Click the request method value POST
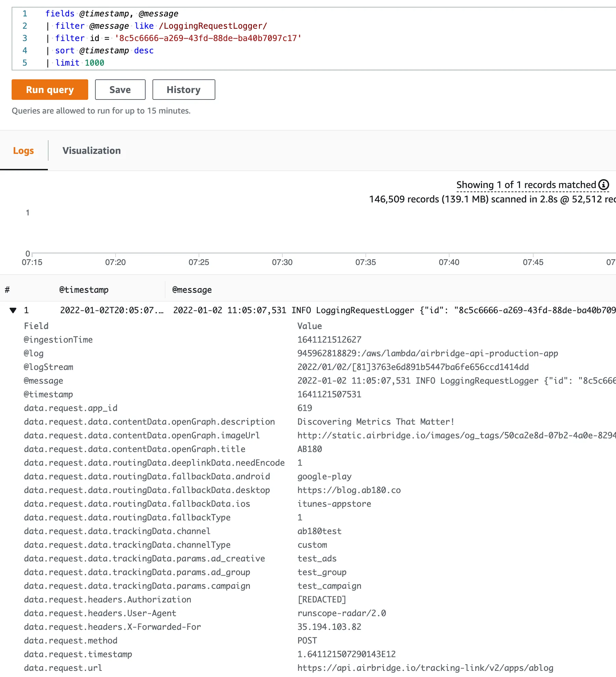 [307, 640]
